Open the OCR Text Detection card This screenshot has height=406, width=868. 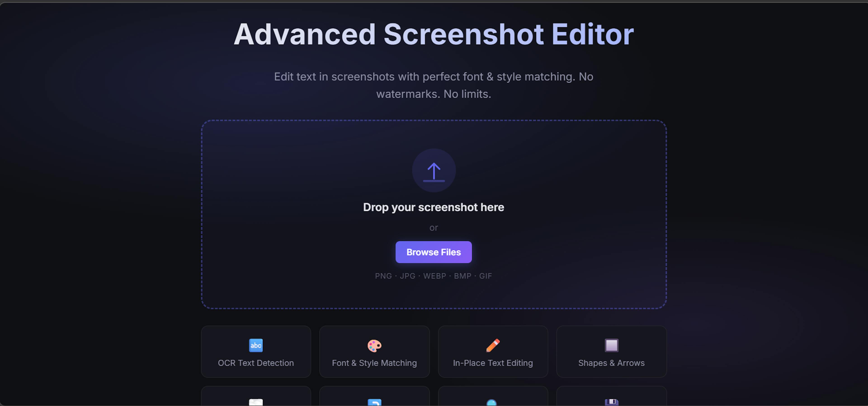coord(256,352)
